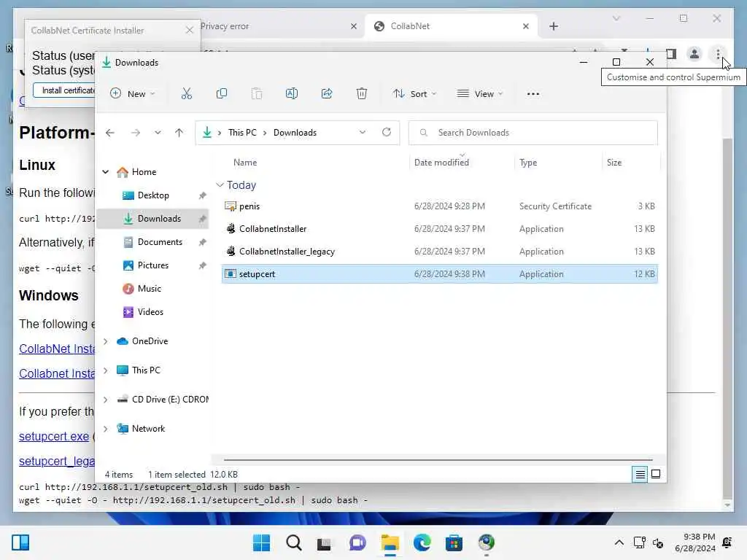The width and height of the screenshot is (747, 560).
Task: Open Widgets from the taskbar corner
Action: click(20, 542)
